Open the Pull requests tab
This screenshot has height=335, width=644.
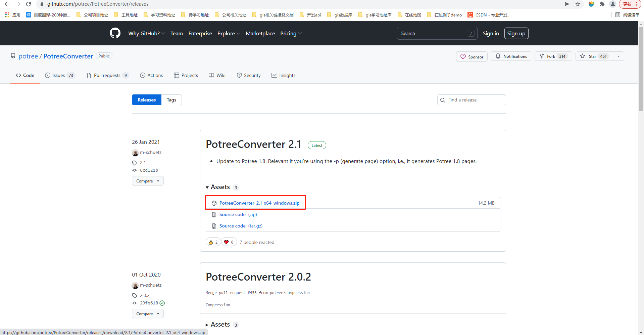click(x=107, y=75)
